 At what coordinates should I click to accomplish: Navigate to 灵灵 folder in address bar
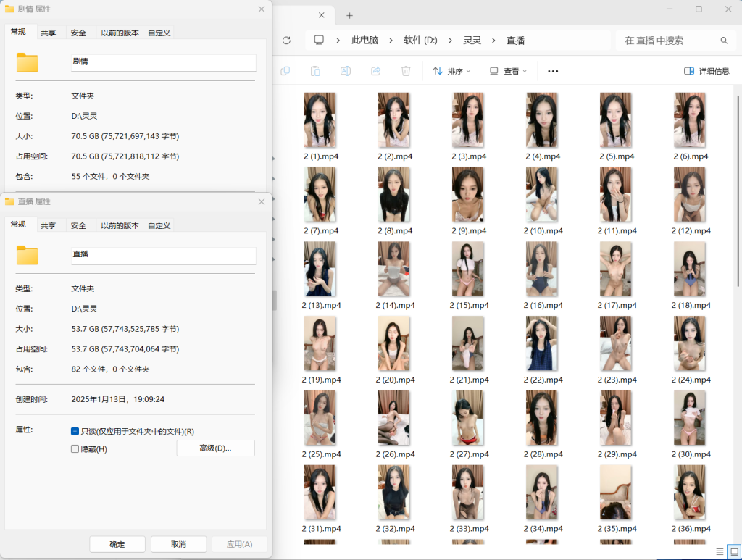472,41
